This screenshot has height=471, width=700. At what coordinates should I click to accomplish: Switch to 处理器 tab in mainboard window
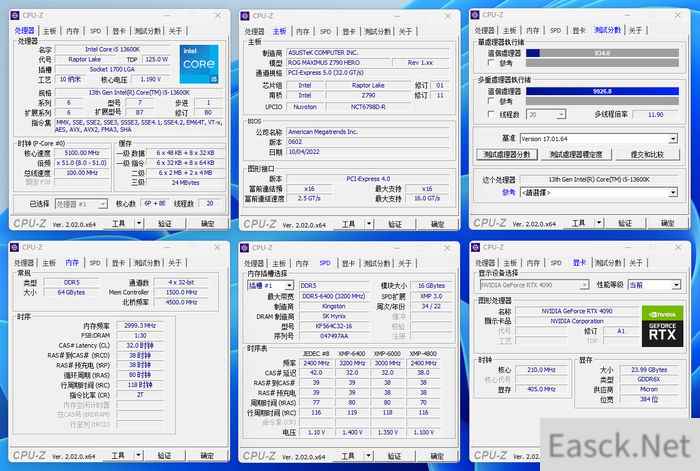254,32
